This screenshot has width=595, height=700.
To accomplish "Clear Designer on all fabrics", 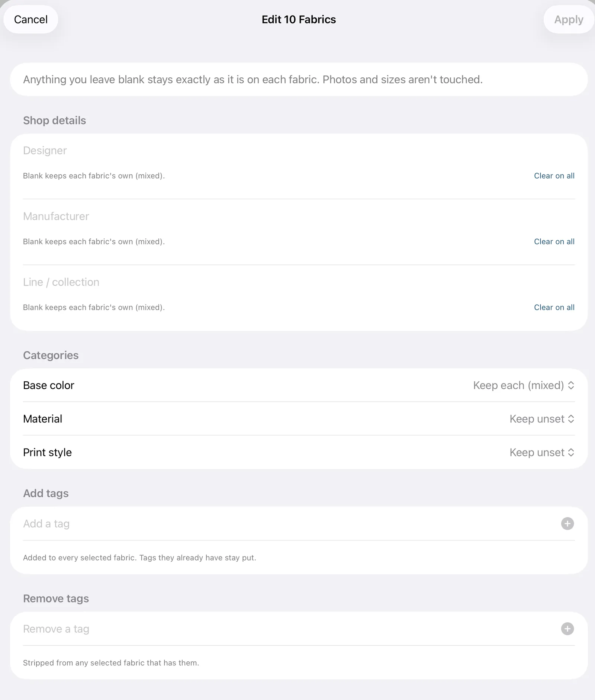I will click(554, 176).
